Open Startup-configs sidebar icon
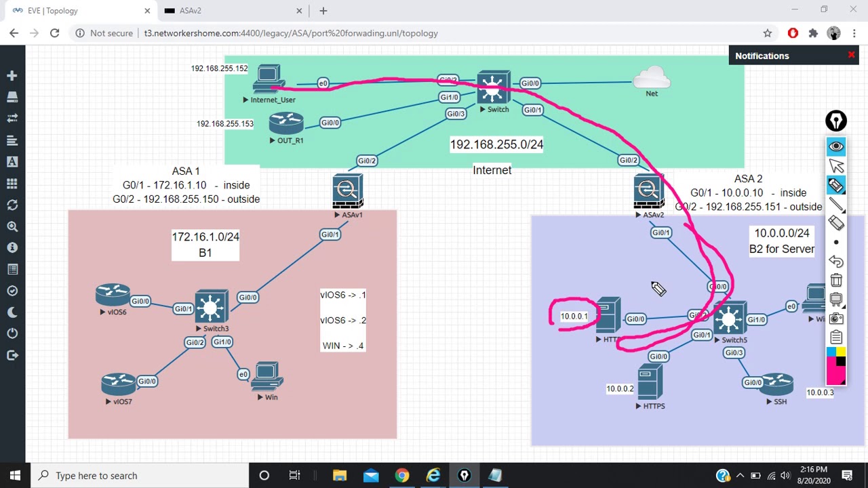 (x=12, y=140)
